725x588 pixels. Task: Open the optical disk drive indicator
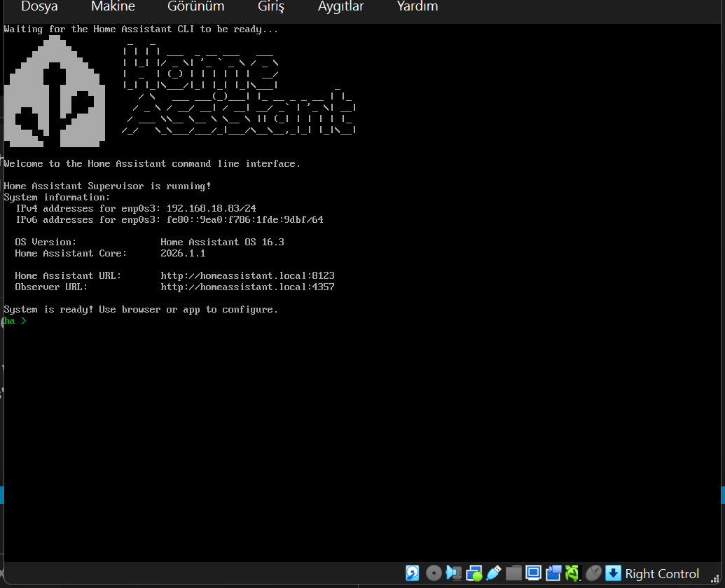pos(434,573)
